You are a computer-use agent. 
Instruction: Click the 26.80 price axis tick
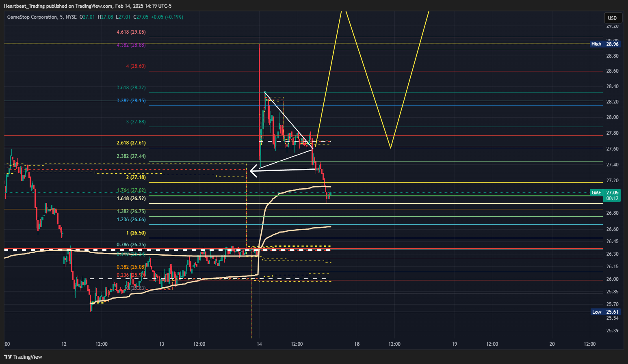click(612, 213)
